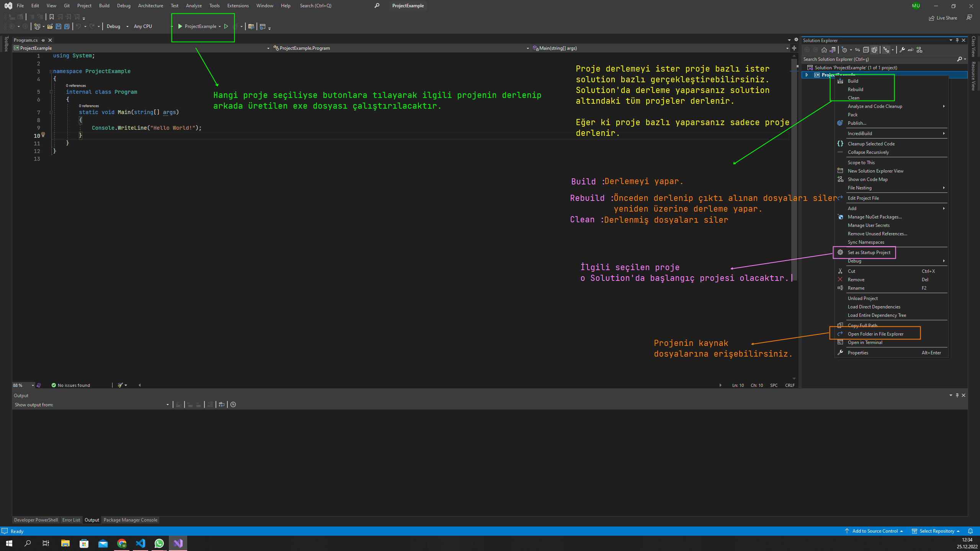Click the Home icon in Solution Explorer toolbar
This screenshot has width=980, height=551.
click(824, 50)
